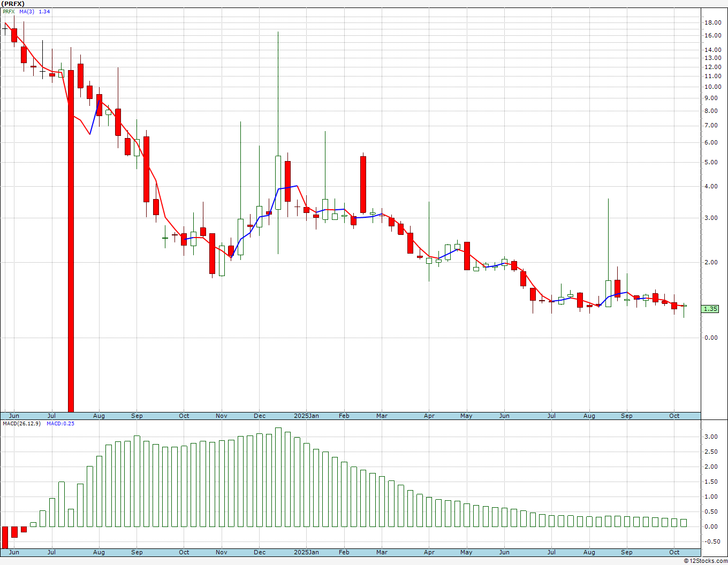Click the Mar label on price time axis
This screenshot has height=565, width=728.
coord(382,416)
